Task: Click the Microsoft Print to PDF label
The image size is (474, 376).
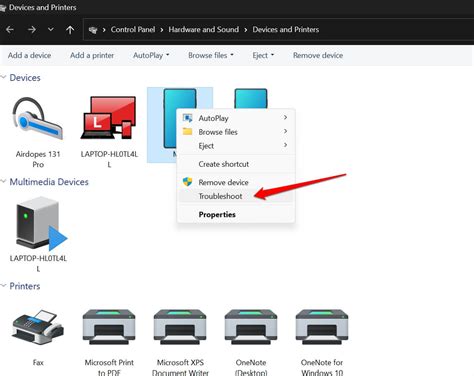Action: click(109, 367)
